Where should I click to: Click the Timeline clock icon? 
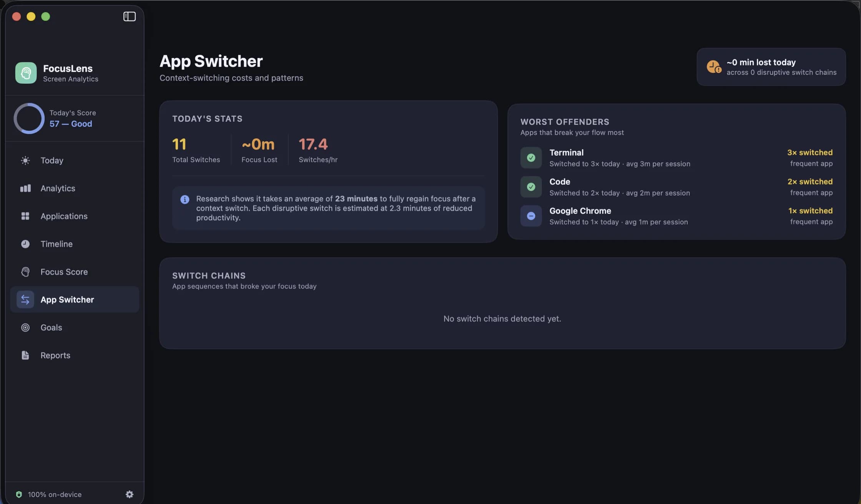pos(25,244)
